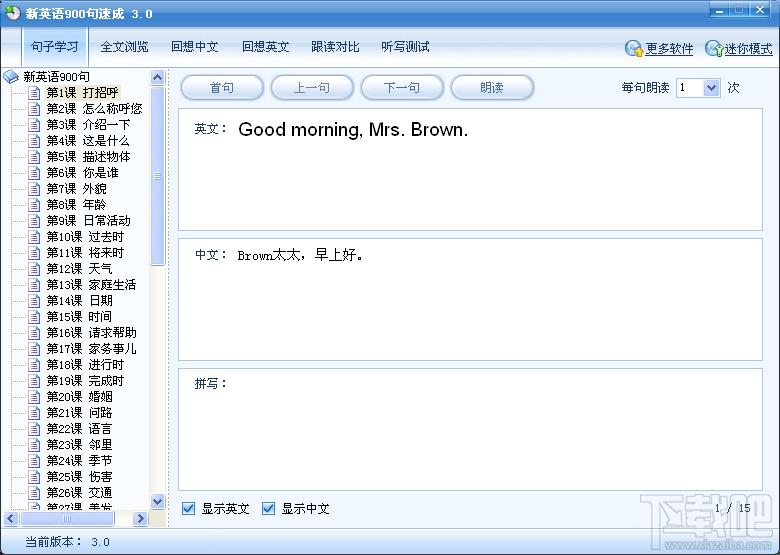Screen dimensions: 780x555
Task: Switch to the 全文浏览 tab
Action: point(124,47)
